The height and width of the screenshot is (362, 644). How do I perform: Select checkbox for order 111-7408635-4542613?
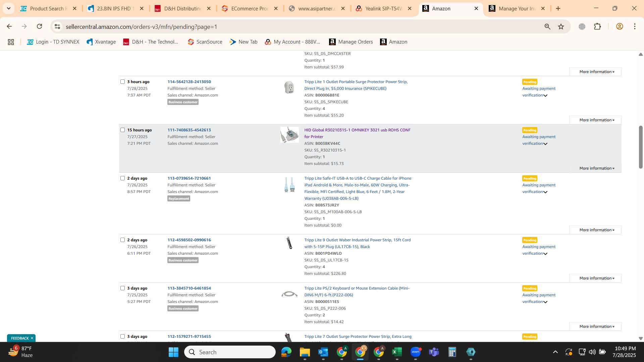point(122,130)
